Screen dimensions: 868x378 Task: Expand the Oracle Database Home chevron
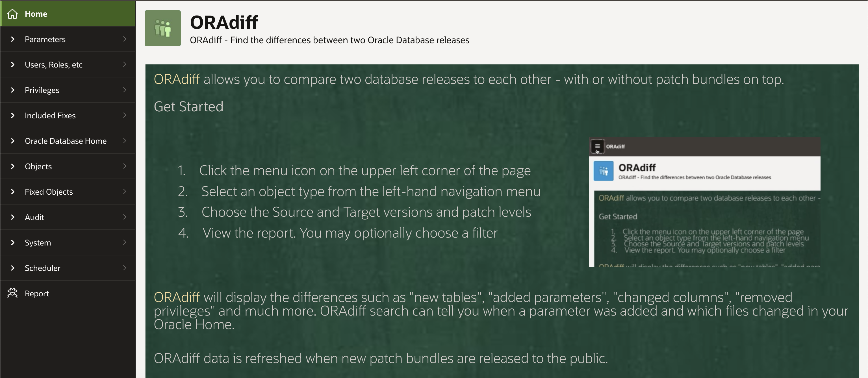pyautogui.click(x=13, y=141)
